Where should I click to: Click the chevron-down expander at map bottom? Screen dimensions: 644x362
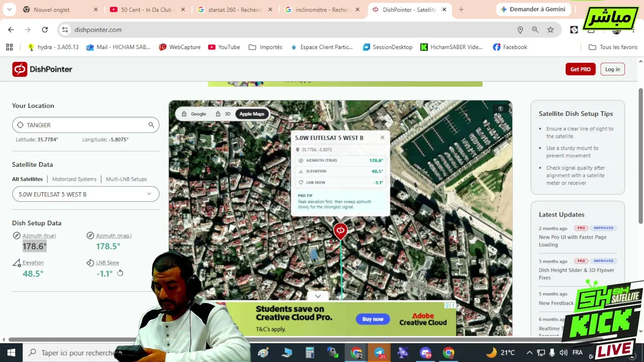317,296
